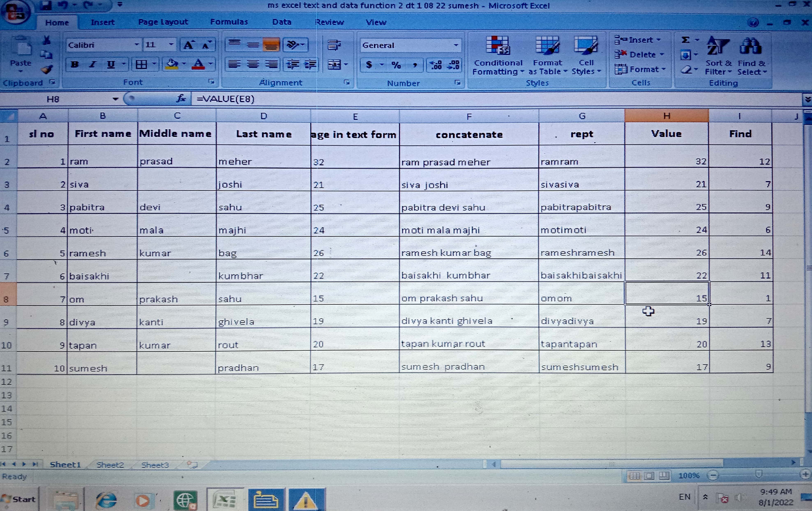
Task: Click the Percent Style icon
Action: pyautogui.click(x=396, y=64)
